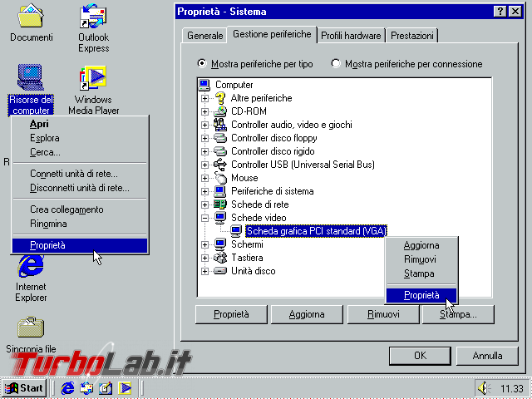
Task: Select Mostra periferiche per connessione radio button
Action: [336, 63]
